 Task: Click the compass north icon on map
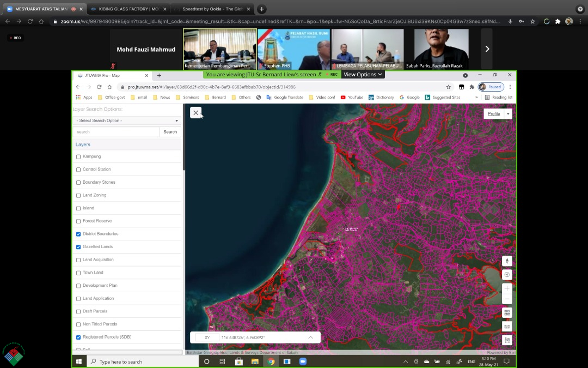point(507,261)
